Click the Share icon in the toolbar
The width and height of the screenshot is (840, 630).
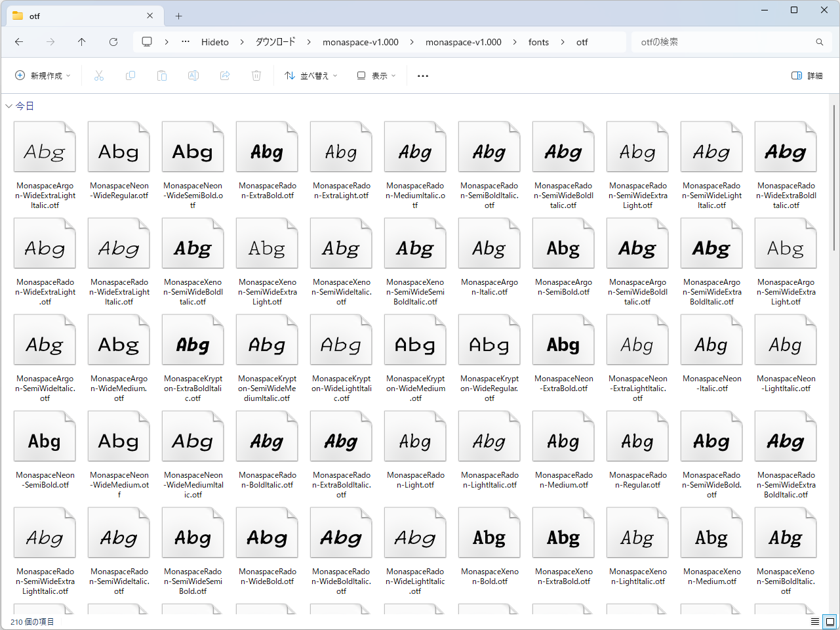point(225,75)
